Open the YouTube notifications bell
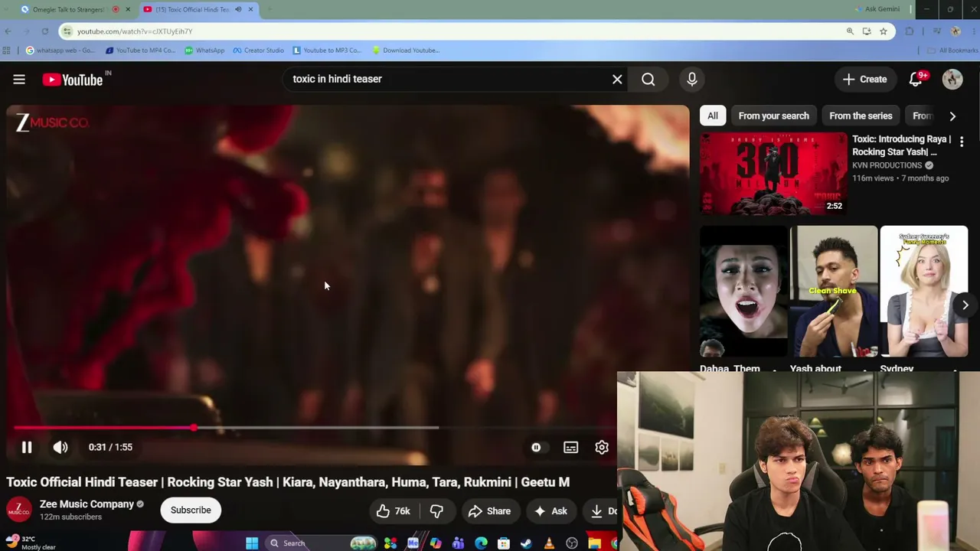 pos(916,80)
